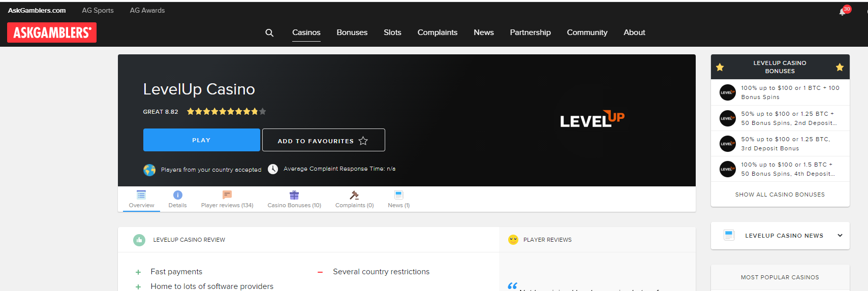Click the globe country-accepted icon

tap(149, 170)
